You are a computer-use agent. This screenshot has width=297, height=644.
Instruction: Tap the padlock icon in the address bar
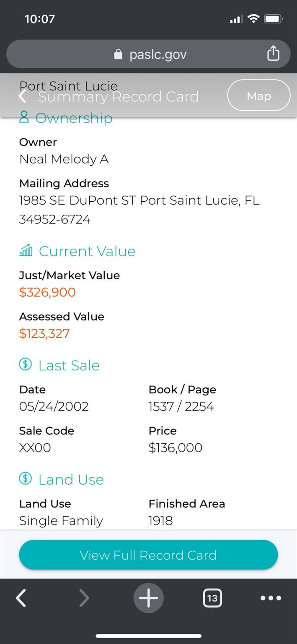[x=118, y=54]
